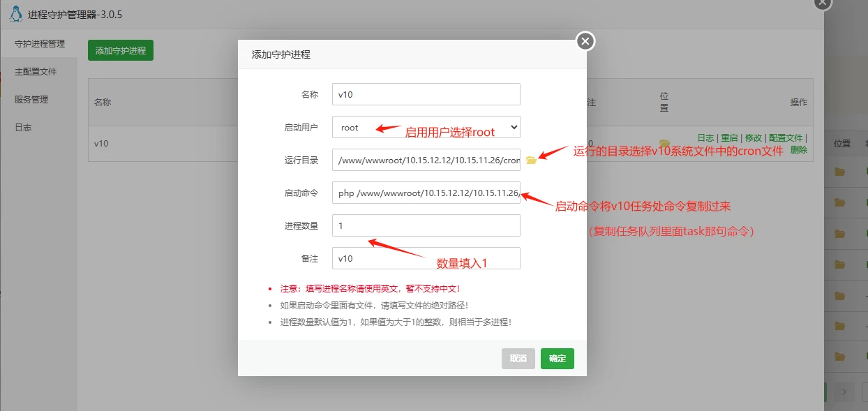
Task: Click the penguin logo in the title bar
Action: pos(16,14)
